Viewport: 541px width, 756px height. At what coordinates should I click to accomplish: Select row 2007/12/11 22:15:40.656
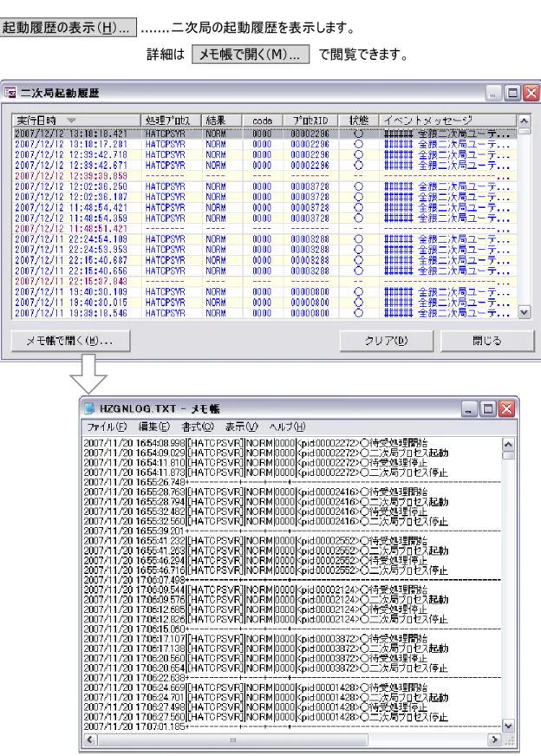(264, 271)
